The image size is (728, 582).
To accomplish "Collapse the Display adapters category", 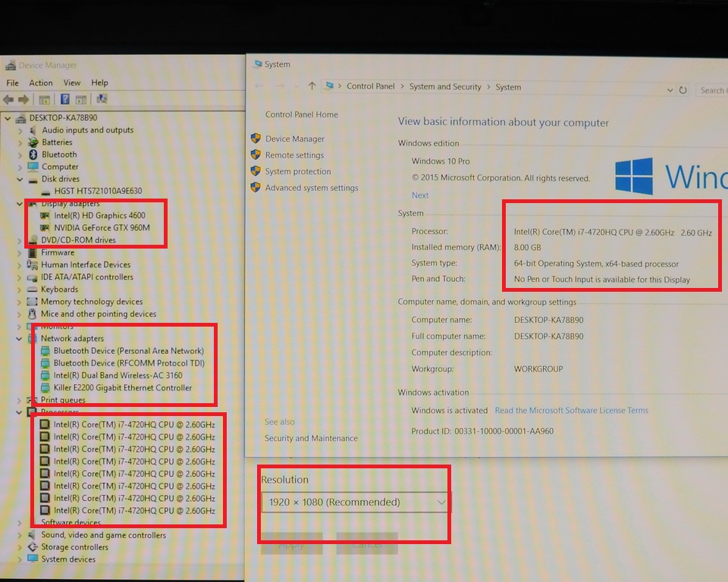I will (20, 204).
